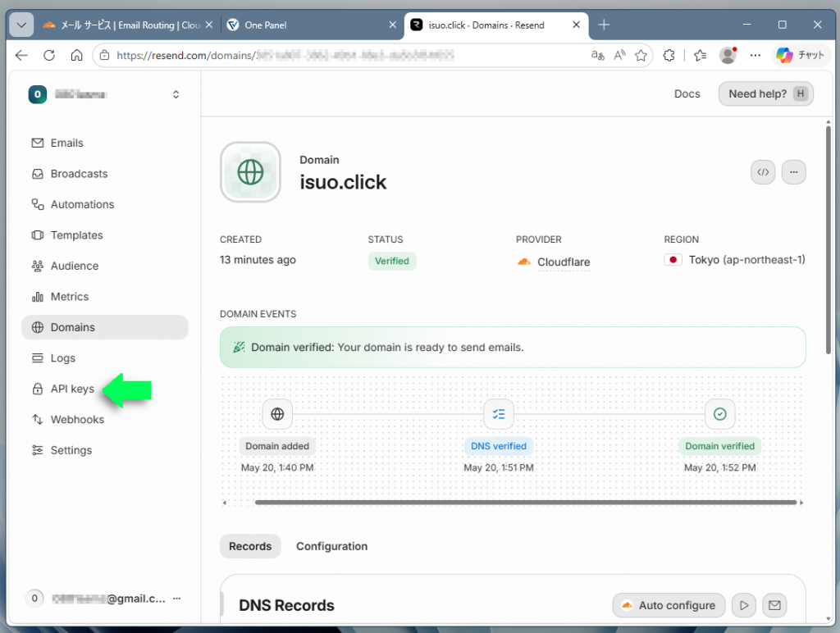View site information lock icon
This screenshot has width=840, height=633.
point(105,55)
